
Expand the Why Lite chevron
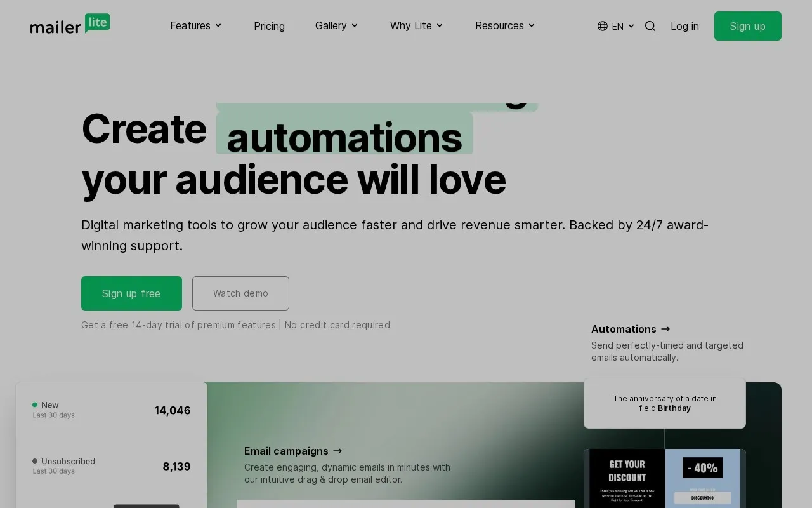pyautogui.click(x=440, y=25)
